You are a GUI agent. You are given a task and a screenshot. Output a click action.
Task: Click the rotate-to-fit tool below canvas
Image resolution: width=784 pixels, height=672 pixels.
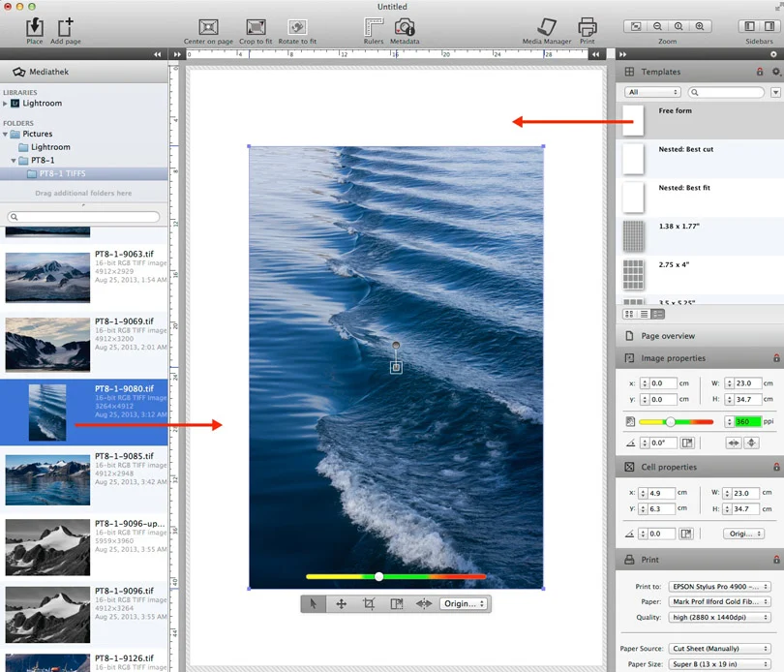click(x=397, y=604)
